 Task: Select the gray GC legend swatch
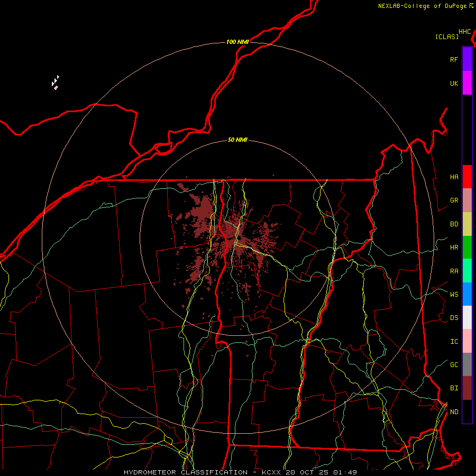pyautogui.click(x=467, y=364)
